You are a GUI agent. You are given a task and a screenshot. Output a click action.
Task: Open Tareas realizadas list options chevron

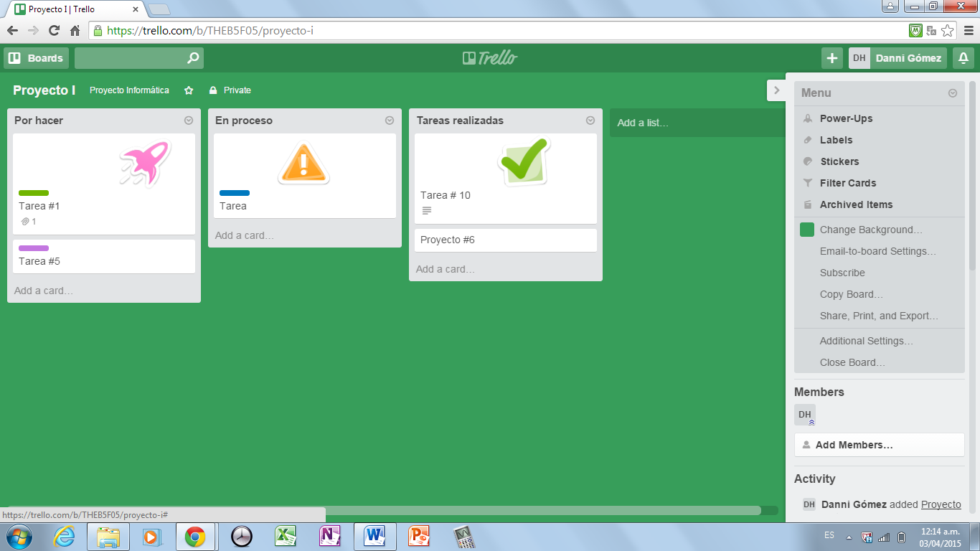pos(590,121)
